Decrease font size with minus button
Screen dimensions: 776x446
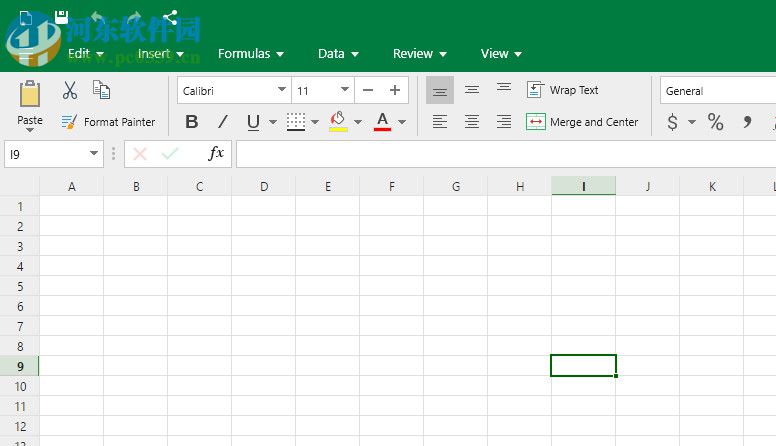(368, 90)
